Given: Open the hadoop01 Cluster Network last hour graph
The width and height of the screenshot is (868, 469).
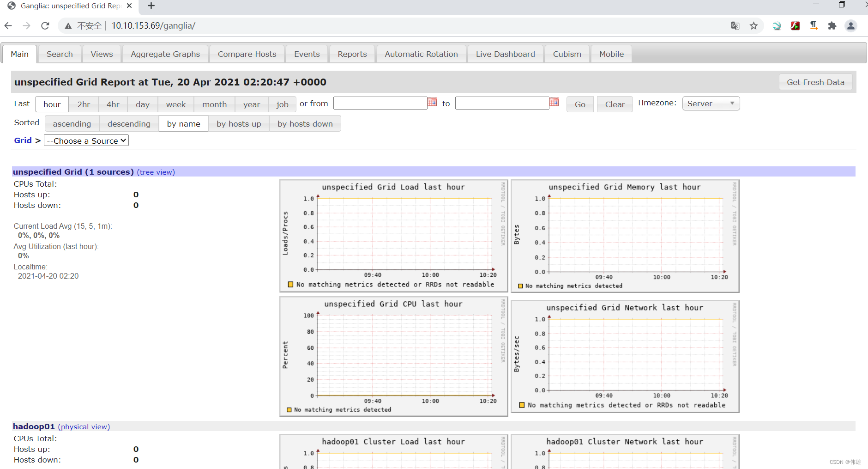Looking at the screenshot, I should (625, 451).
